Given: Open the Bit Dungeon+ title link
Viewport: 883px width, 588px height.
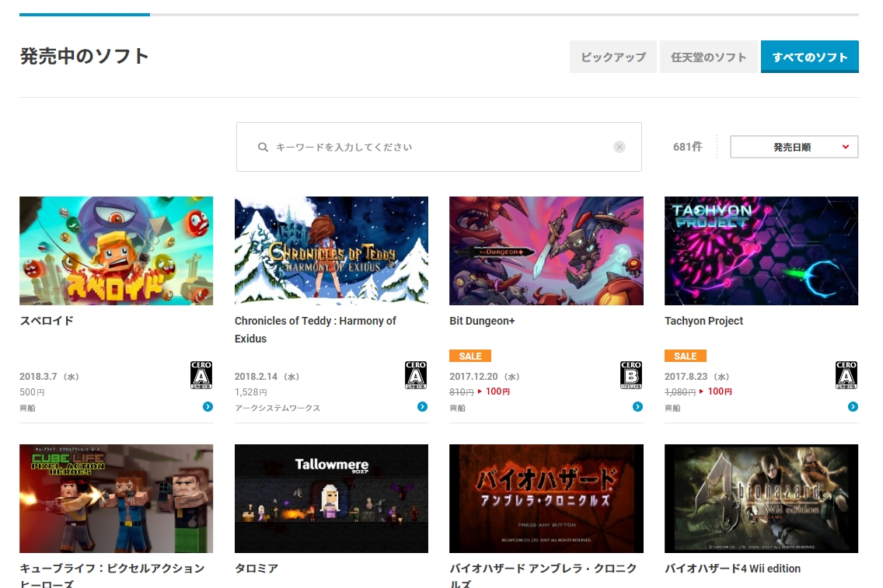Looking at the screenshot, I should point(482,321).
